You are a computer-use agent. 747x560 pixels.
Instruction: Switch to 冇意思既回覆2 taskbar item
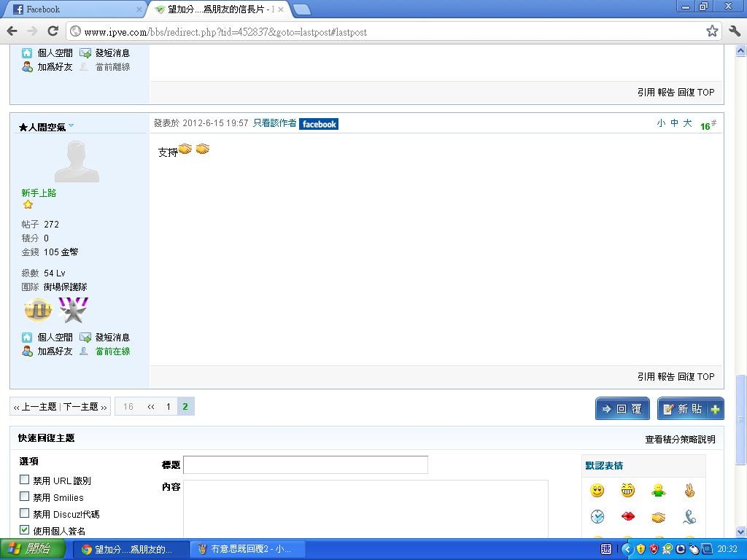click(x=247, y=550)
